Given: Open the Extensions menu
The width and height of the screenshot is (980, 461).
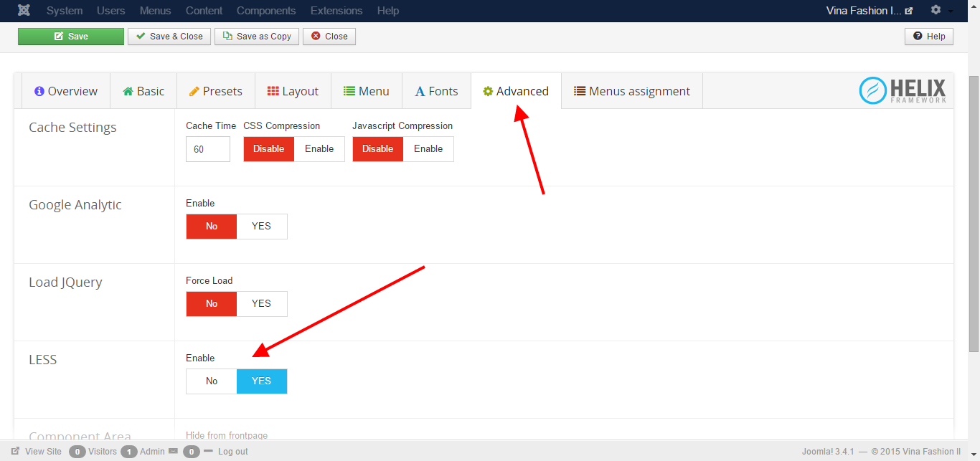Looking at the screenshot, I should click(x=336, y=11).
